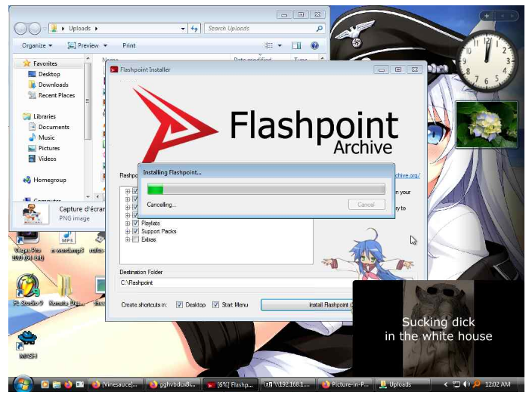
Task: Click the Preview toolbar button
Action: click(x=83, y=45)
